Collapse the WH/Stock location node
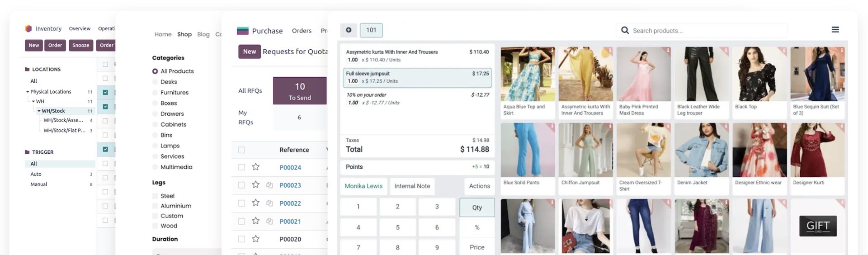868x255 pixels. [39, 111]
